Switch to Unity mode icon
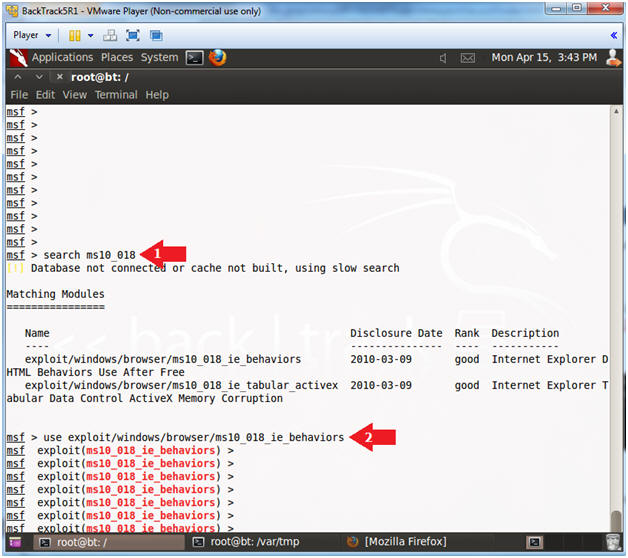This screenshot has height=558, width=628. pos(156,36)
